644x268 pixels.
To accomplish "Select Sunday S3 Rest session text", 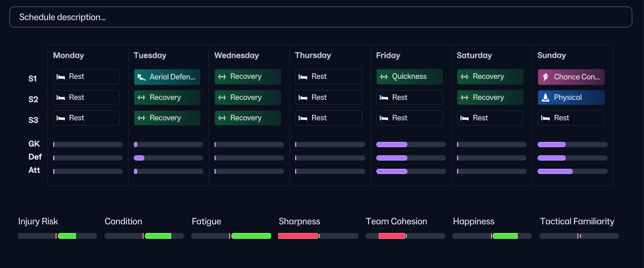I will [562, 118].
